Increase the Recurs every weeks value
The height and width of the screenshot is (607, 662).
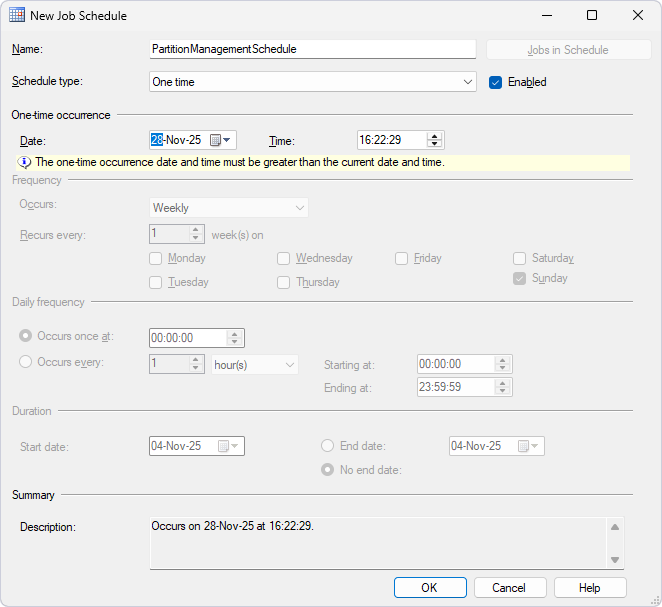pyautogui.click(x=195, y=230)
